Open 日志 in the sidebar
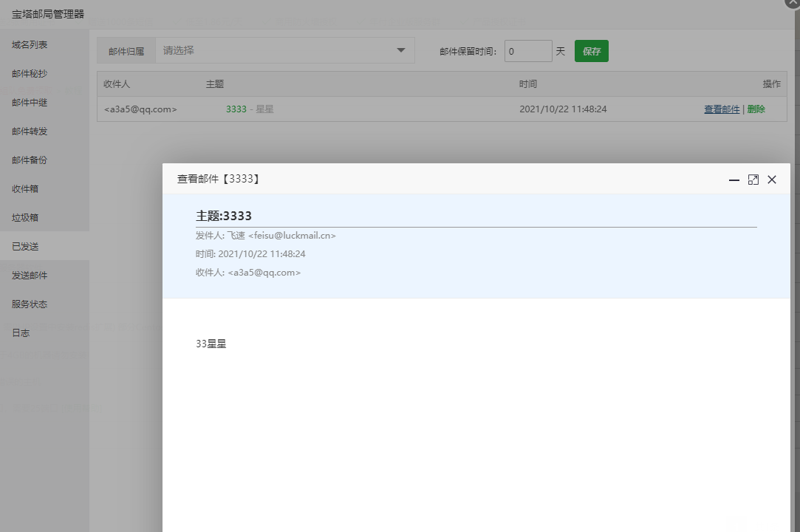 21,333
